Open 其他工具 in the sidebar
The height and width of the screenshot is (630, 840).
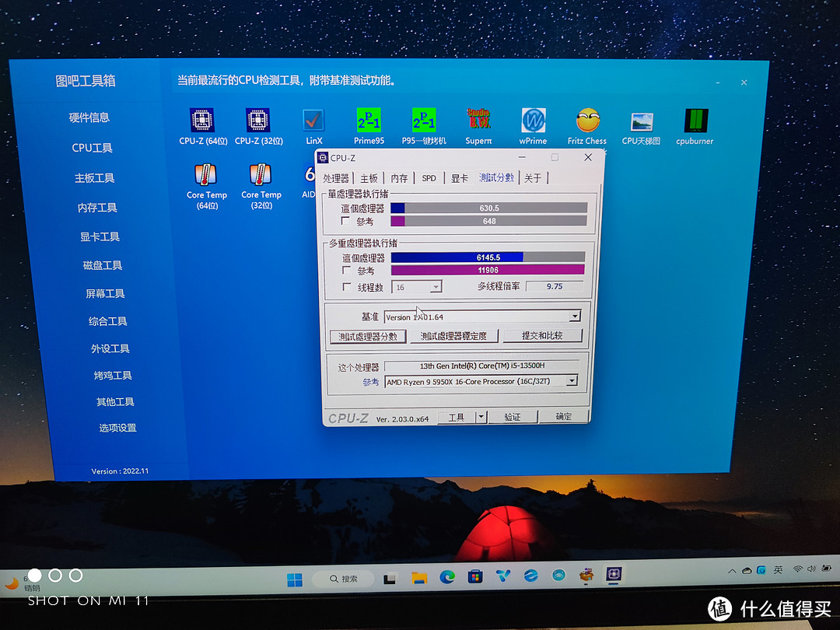(116, 402)
